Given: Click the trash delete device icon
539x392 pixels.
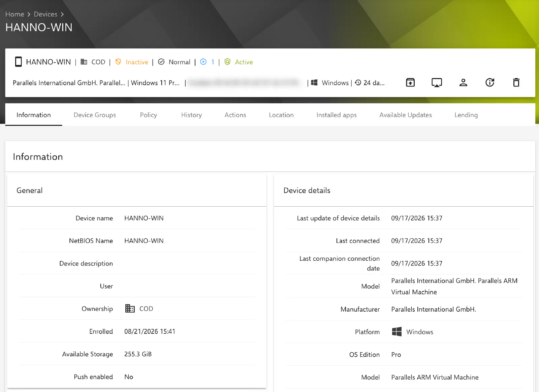Looking at the screenshot, I should coord(516,82).
